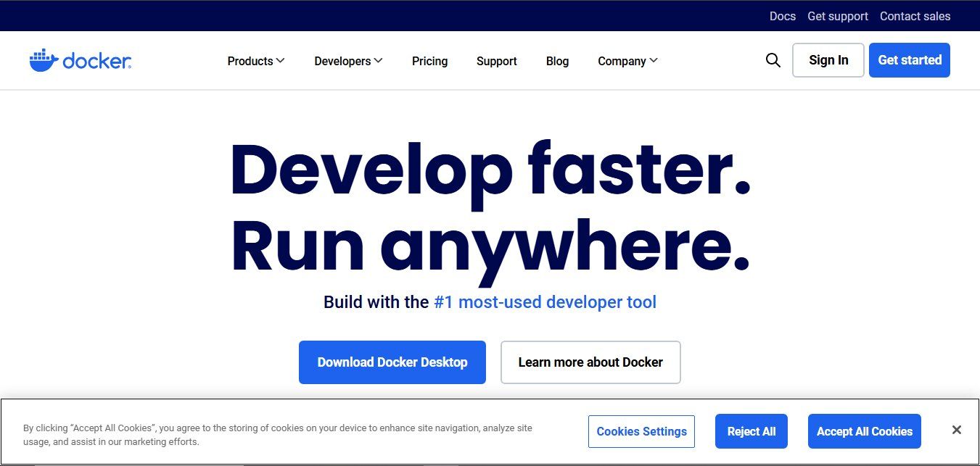Reject All cookies
The height and width of the screenshot is (466, 980).
click(752, 431)
